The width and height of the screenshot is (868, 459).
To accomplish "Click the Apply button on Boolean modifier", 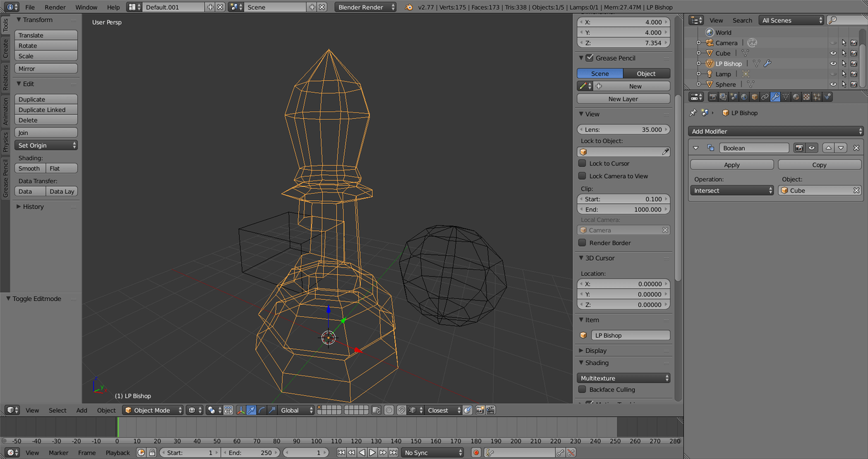I will 732,165.
